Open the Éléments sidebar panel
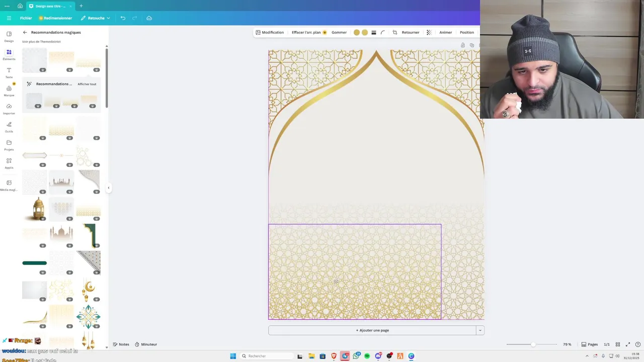Screen dimensions: 644x362 [9, 54]
